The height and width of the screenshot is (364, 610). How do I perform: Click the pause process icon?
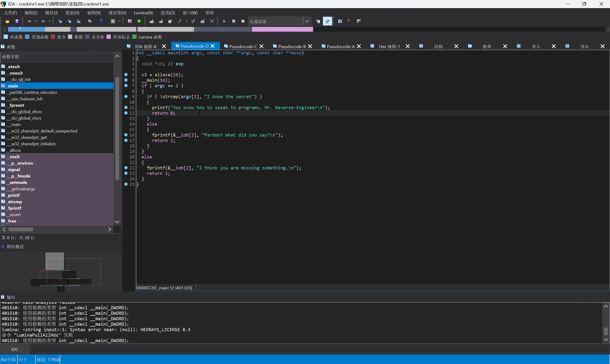[234, 21]
